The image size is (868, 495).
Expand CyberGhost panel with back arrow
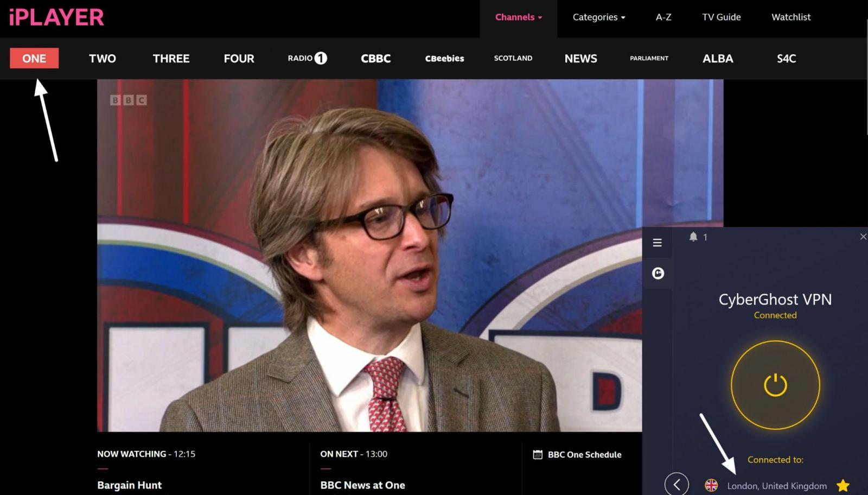click(x=676, y=485)
